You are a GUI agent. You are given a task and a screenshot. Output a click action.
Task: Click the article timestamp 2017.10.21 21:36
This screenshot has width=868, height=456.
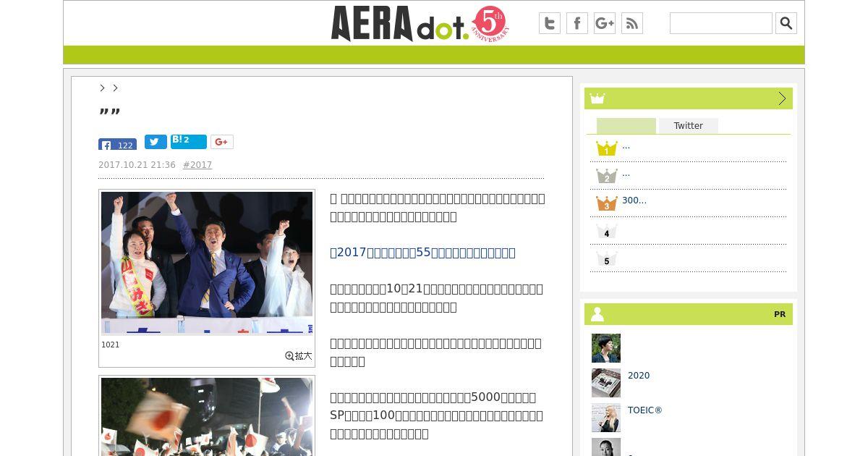coord(137,165)
